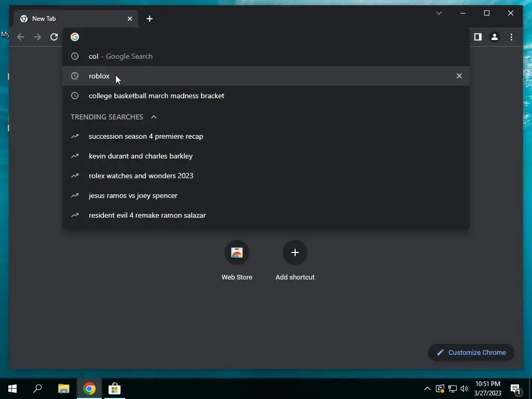Open File Explorer from the taskbar
The image size is (532, 399).
(x=63, y=389)
